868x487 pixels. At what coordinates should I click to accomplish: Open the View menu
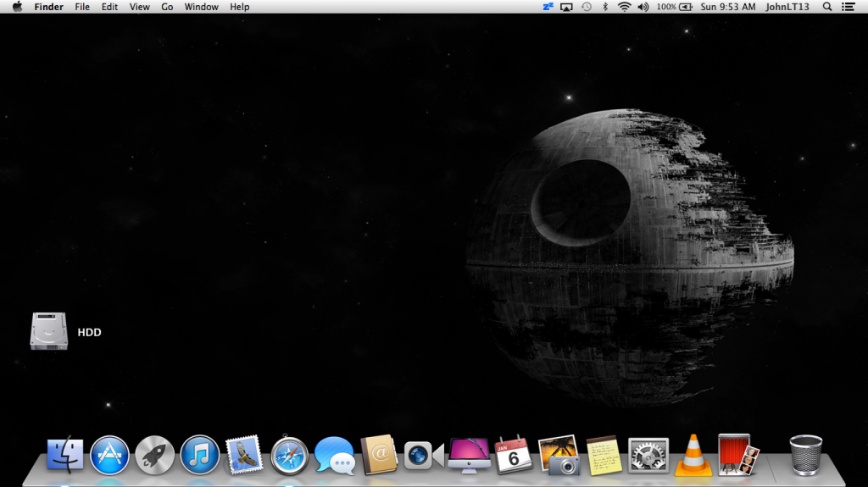[140, 7]
